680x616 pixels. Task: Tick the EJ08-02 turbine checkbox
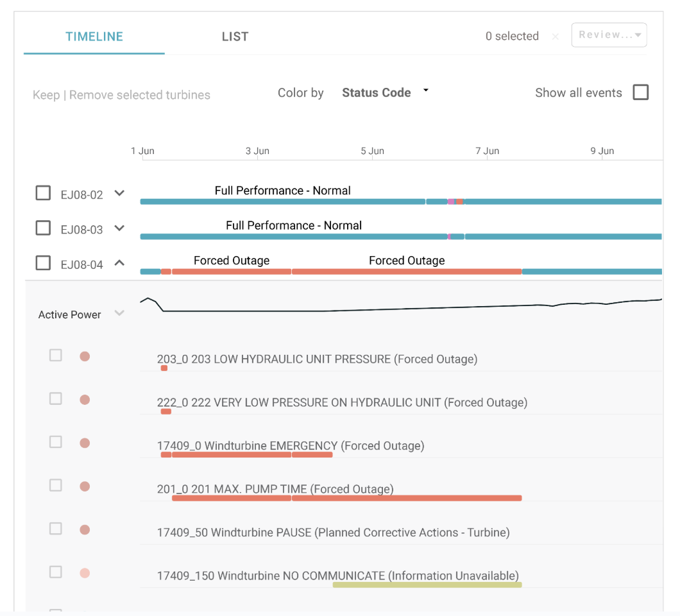click(43, 193)
